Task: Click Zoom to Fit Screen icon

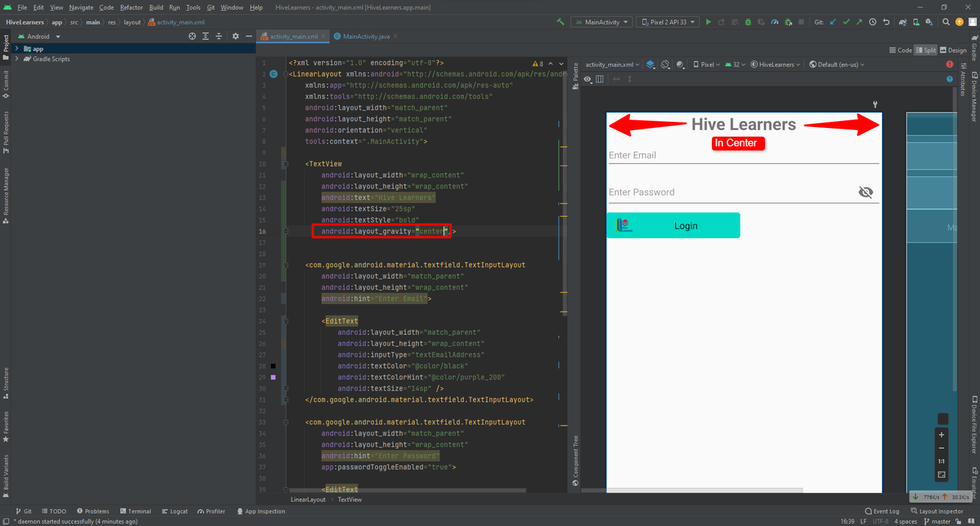Action: point(942,475)
